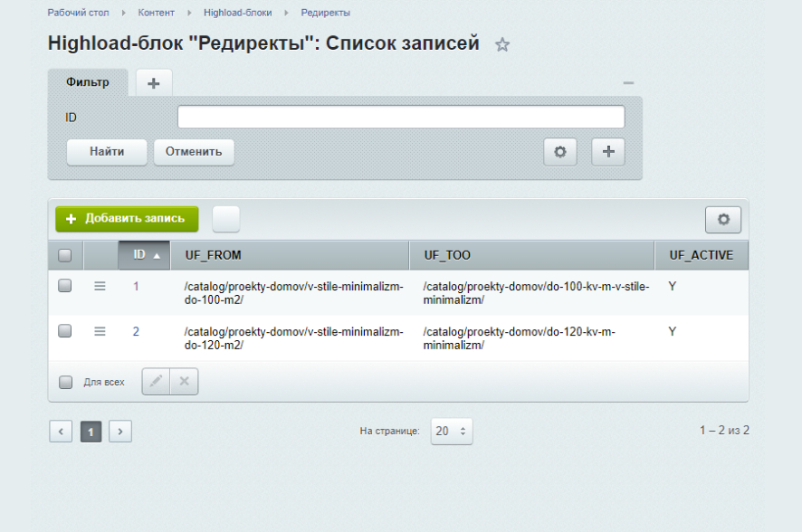Add a new filter tab with plus
Screen dimensions: 802x532
pos(152,81)
